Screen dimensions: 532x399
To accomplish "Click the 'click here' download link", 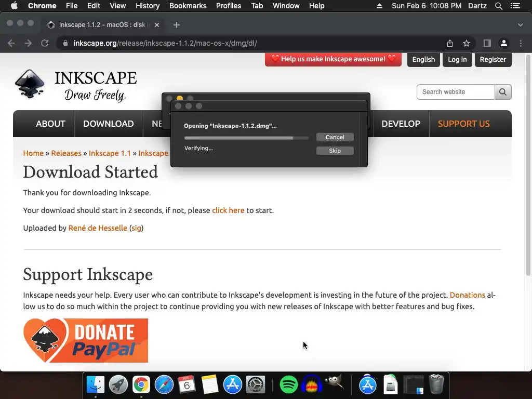I will click(228, 210).
